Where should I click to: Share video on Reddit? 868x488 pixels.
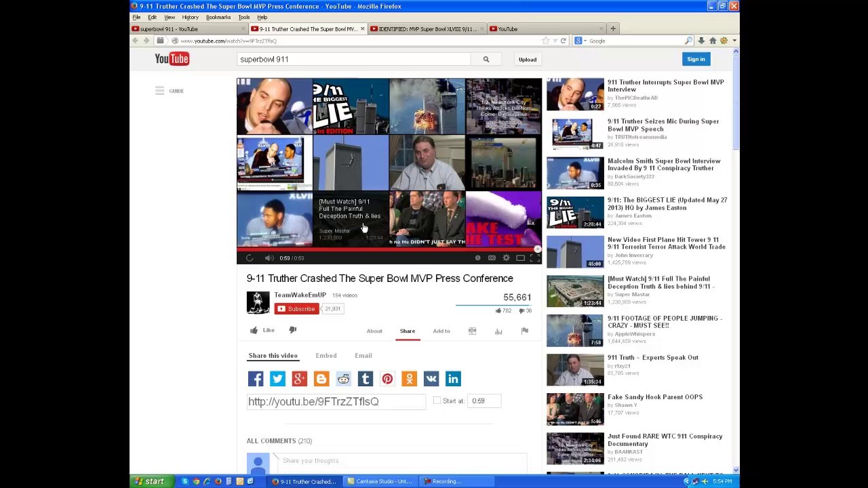(343, 379)
